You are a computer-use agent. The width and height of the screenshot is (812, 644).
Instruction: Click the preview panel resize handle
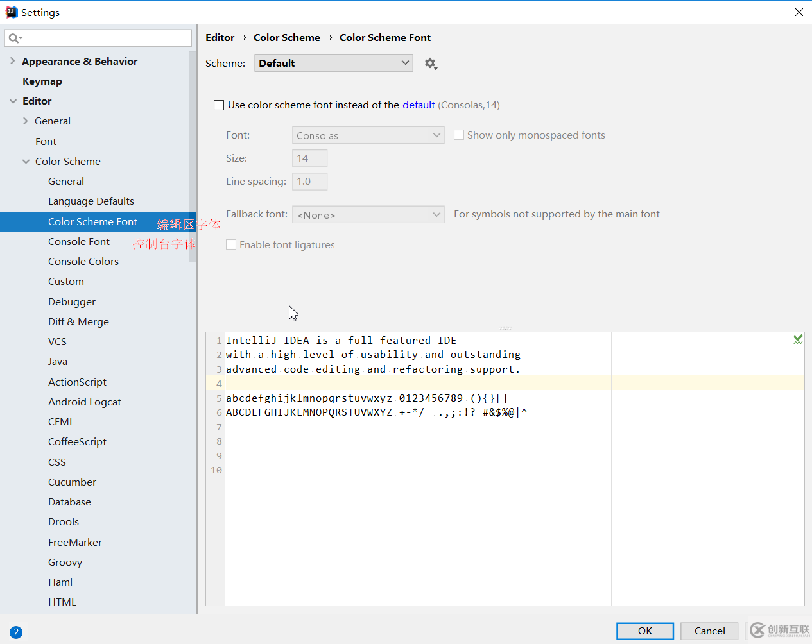(505, 328)
